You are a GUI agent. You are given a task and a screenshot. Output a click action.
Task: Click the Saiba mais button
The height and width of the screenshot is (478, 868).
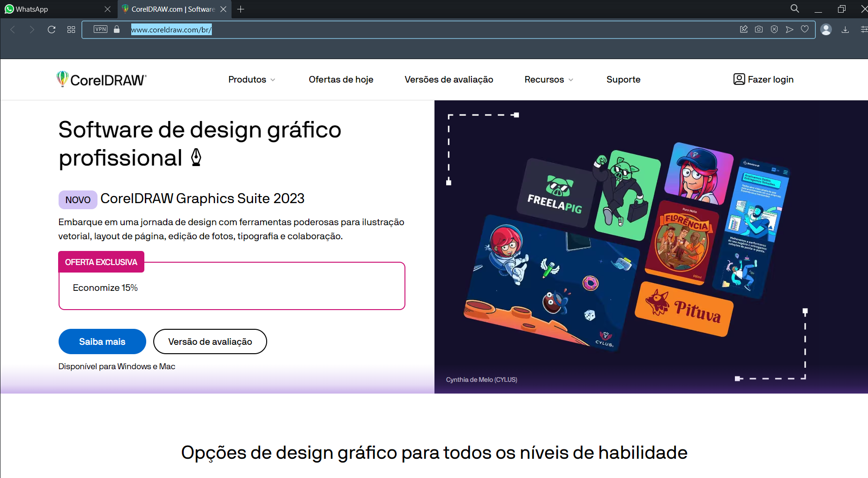102,341
